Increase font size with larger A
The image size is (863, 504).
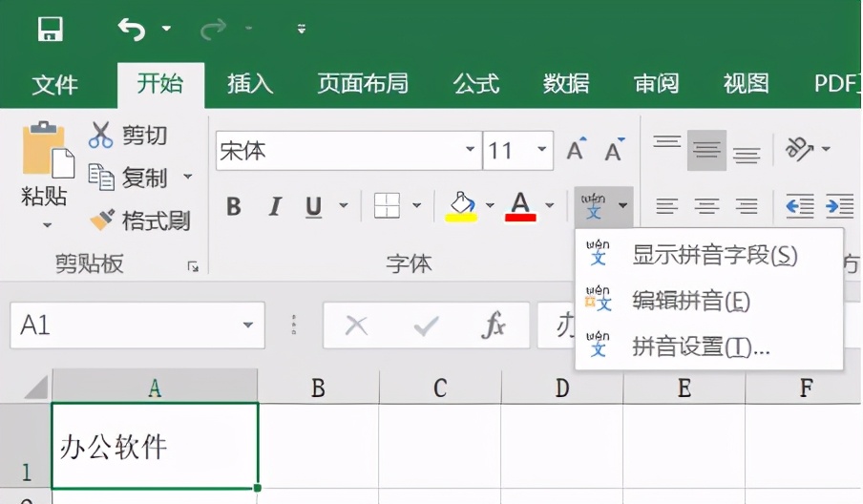(577, 149)
